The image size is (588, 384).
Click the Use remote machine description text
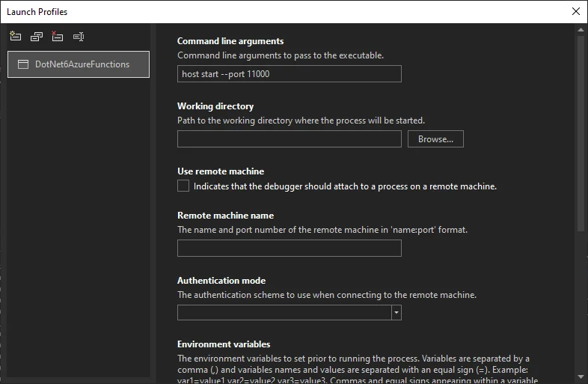[345, 186]
